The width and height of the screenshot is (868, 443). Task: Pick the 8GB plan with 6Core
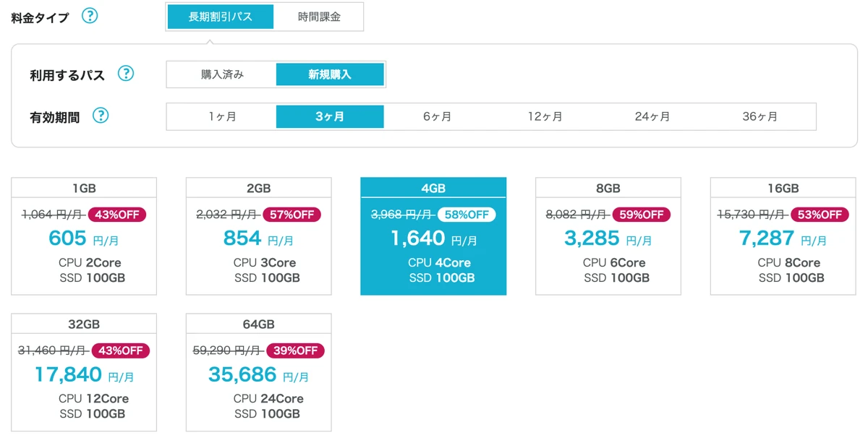[608, 236]
